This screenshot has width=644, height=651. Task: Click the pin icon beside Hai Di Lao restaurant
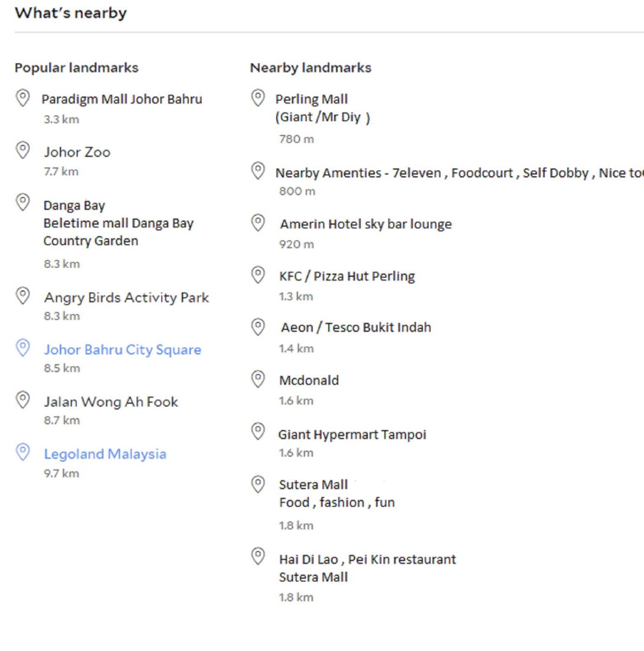[x=258, y=556]
